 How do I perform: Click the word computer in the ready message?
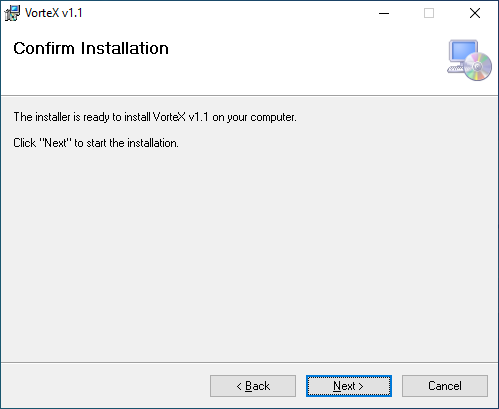tap(273, 117)
